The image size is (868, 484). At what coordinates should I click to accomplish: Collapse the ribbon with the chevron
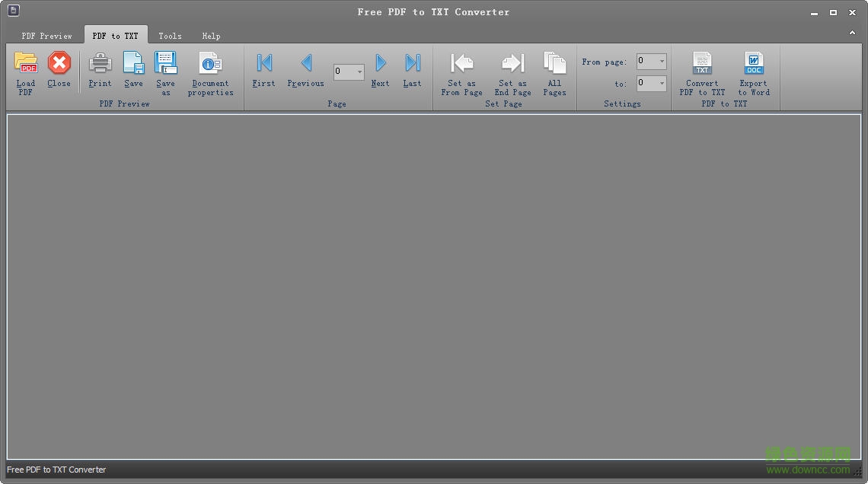tap(852, 33)
